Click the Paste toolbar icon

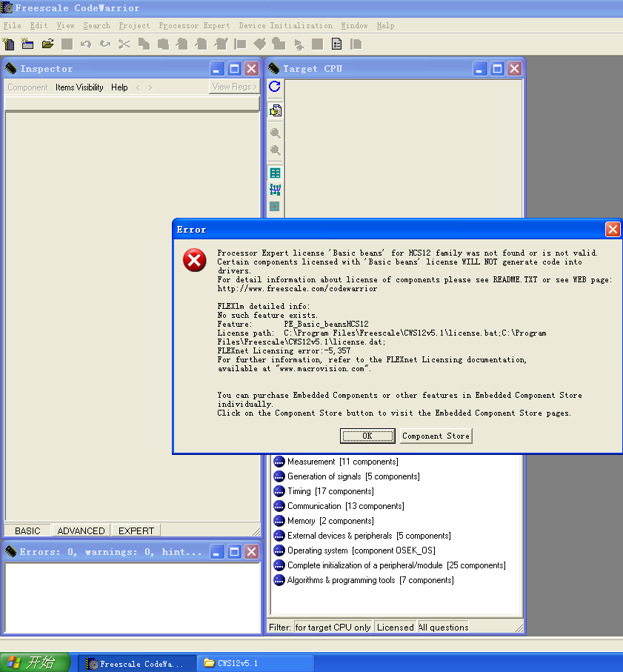[163, 44]
